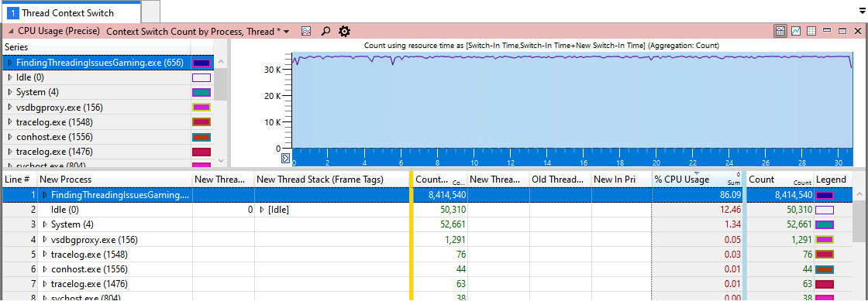Screen dimensions: 868x301
Task: Expand FindingThreadingIssuesGaming row in table
Action: coord(44,195)
